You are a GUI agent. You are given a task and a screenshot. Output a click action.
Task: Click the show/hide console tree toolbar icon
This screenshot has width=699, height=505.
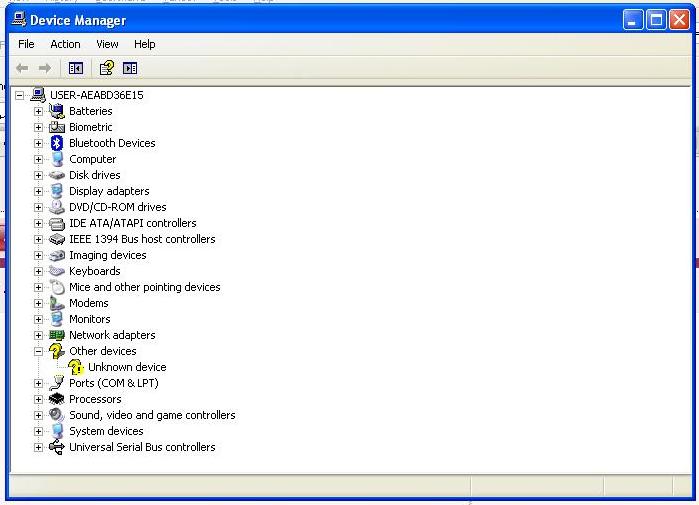(x=75, y=68)
